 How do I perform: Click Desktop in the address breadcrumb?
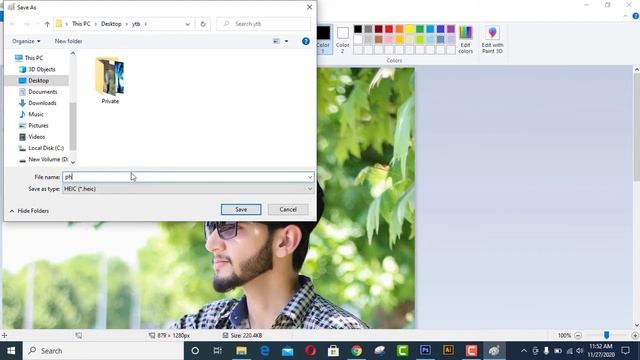pos(111,24)
